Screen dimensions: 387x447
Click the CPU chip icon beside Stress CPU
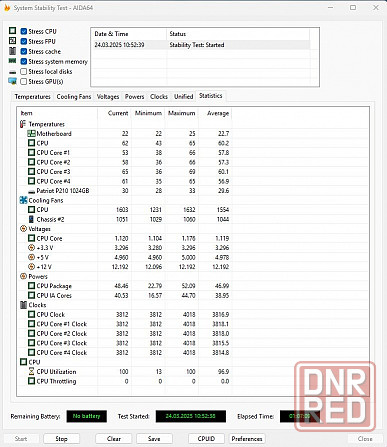[x=12, y=31]
